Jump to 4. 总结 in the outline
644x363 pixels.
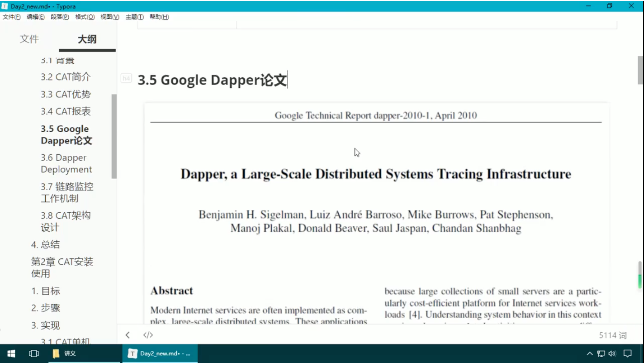point(45,244)
